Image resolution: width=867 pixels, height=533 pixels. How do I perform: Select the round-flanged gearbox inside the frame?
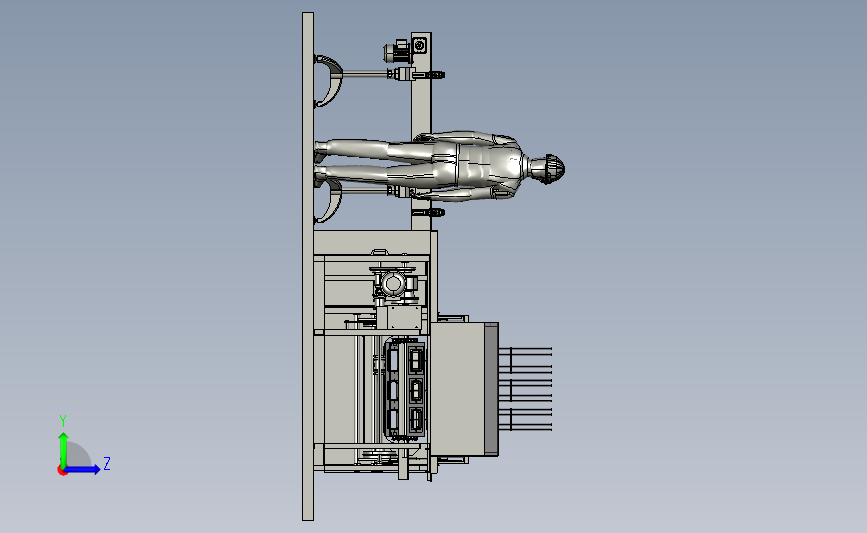click(x=394, y=284)
